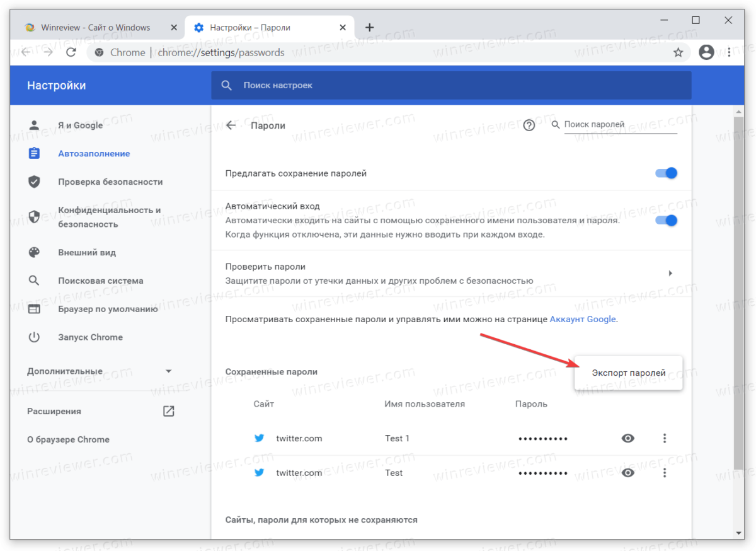Bookmark this page with the star icon
The width and height of the screenshot is (756, 551).
tap(678, 52)
